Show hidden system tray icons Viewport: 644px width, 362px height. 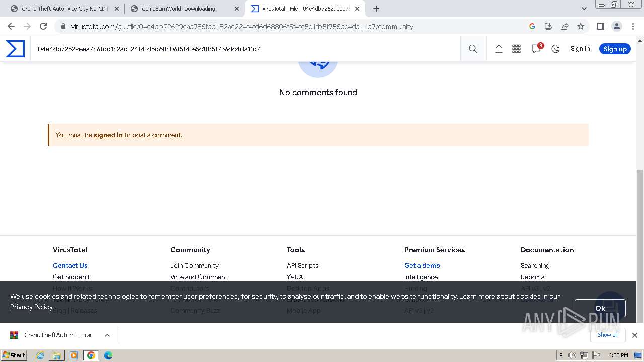(x=561, y=355)
